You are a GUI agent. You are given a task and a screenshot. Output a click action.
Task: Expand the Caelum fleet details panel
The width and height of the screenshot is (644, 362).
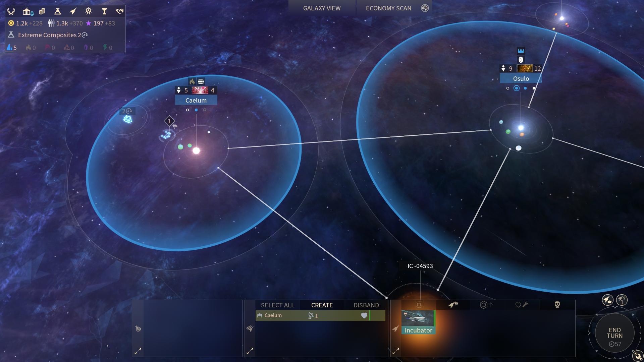coord(250,351)
